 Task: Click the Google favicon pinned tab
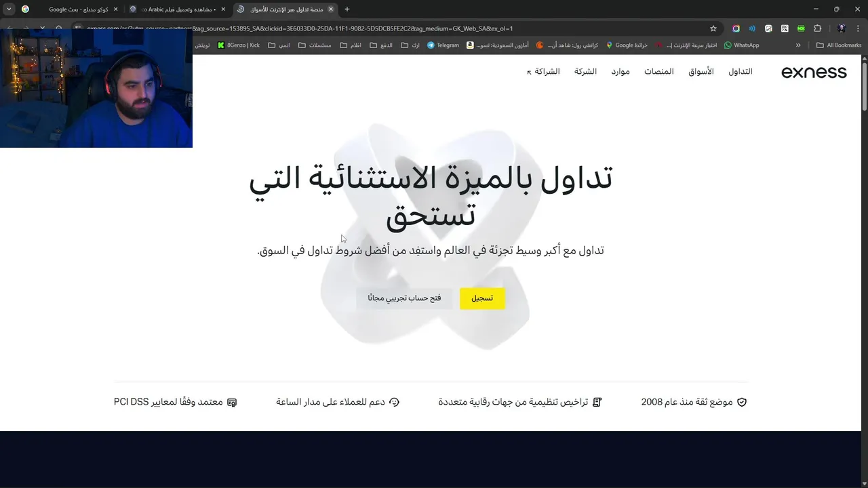[x=25, y=9]
